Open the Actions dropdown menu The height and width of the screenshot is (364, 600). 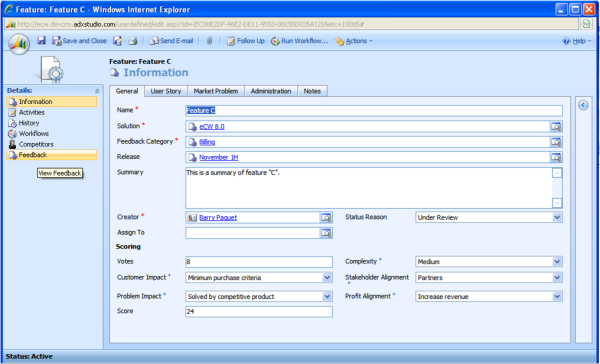pos(354,41)
